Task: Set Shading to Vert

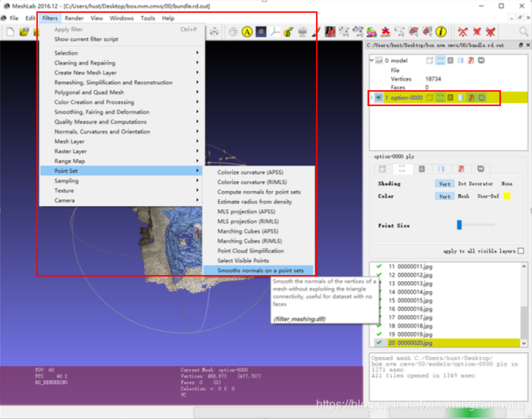Action: click(x=444, y=183)
